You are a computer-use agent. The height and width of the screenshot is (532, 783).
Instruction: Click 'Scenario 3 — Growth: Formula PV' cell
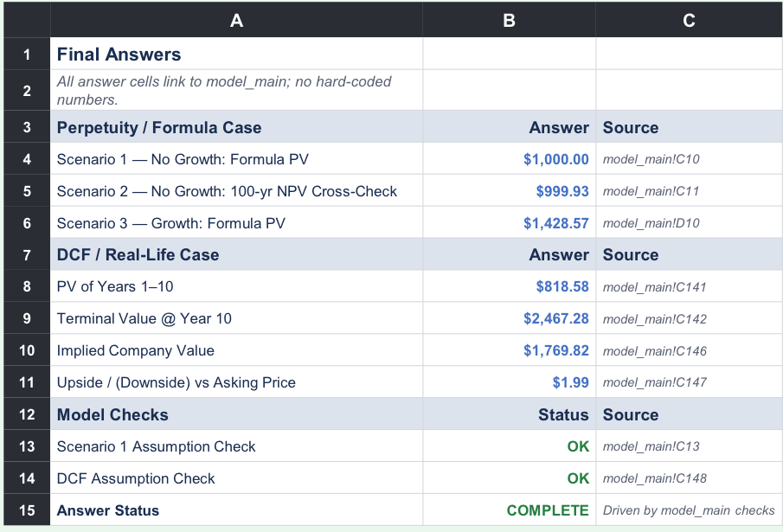[x=236, y=223]
